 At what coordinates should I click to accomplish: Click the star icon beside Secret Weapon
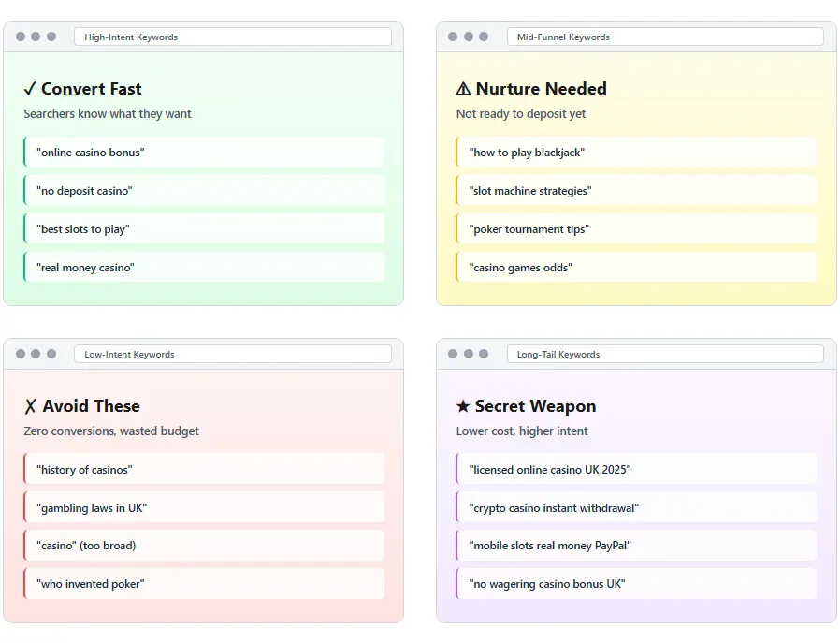(463, 406)
